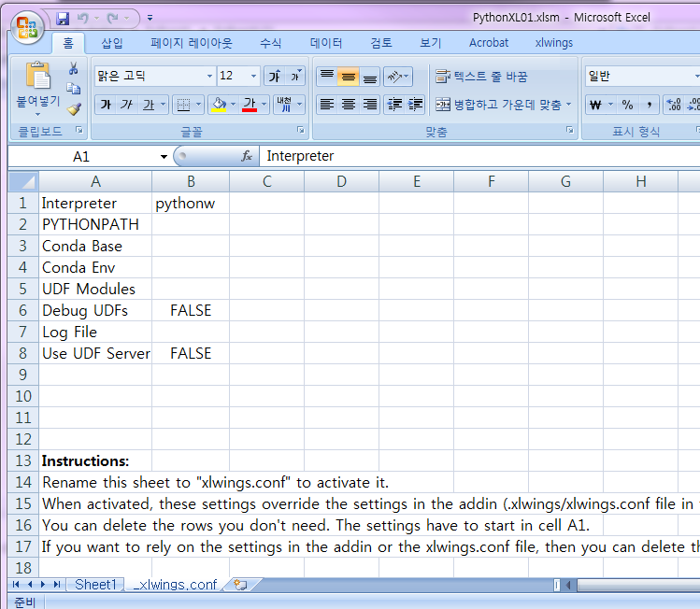
Task: Expand the font size dropdown
Action: tap(253, 77)
